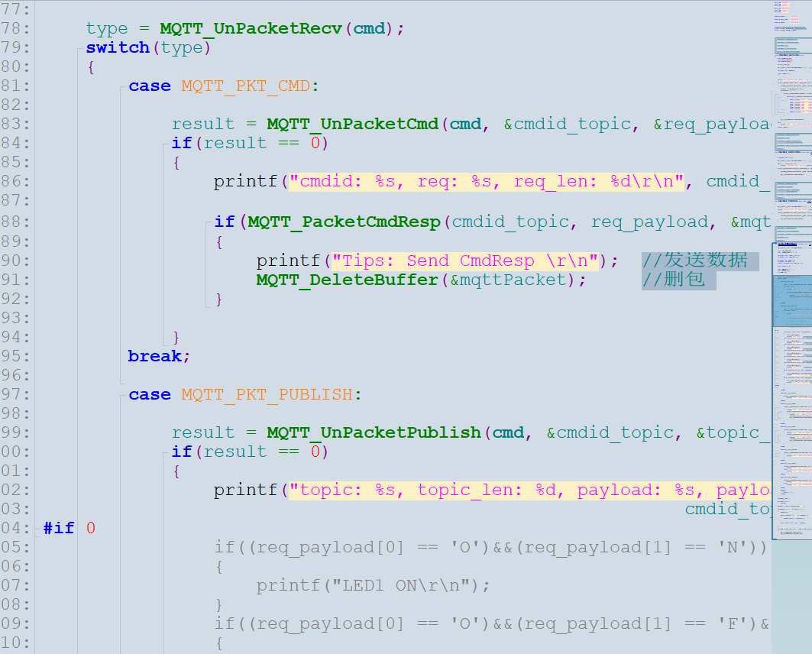
Task: Click the 'F' character literal
Action: click(x=732, y=624)
